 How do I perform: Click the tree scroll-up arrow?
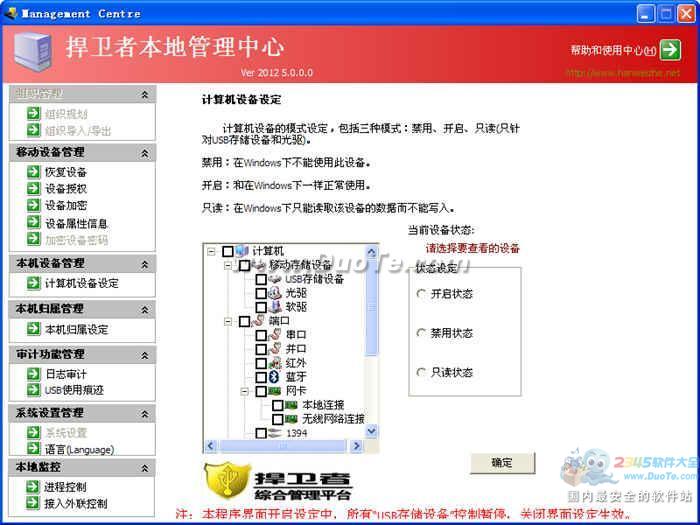click(x=371, y=252)
